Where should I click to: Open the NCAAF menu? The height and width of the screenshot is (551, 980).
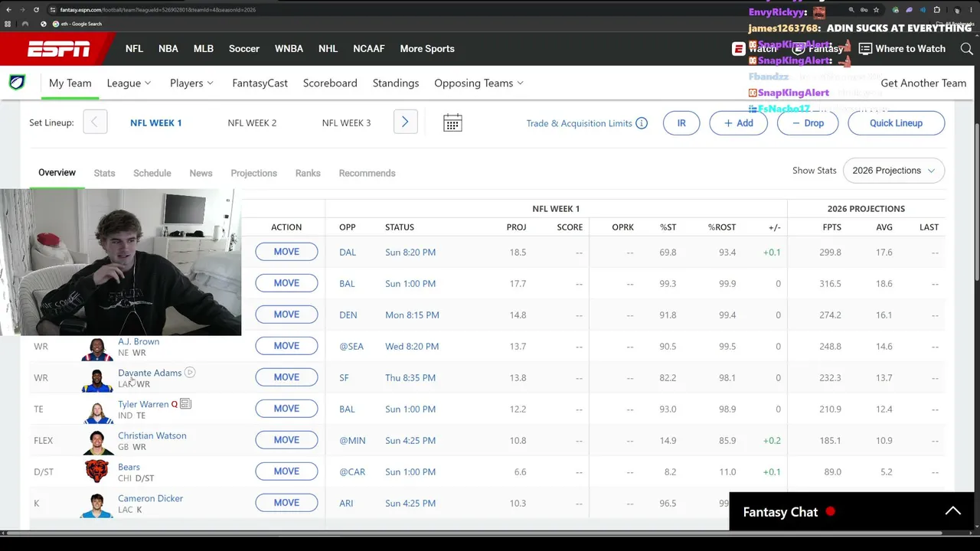[369, 49]
